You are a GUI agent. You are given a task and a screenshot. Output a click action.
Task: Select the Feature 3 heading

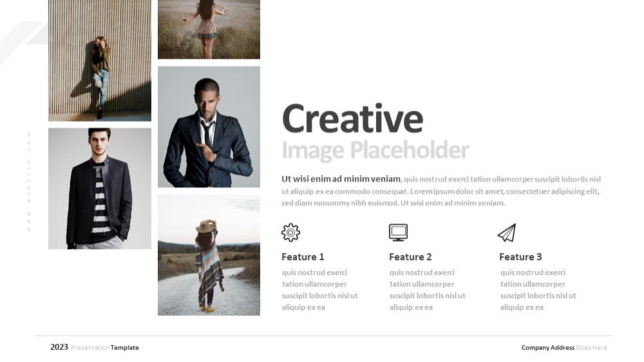(x=520, y=257)
